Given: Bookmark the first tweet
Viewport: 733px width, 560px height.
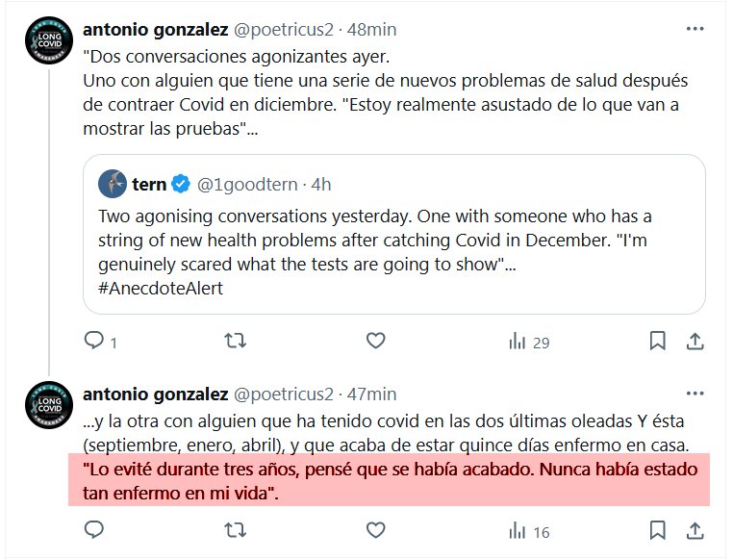Looking at the screenshot, I should coord(658,341).
